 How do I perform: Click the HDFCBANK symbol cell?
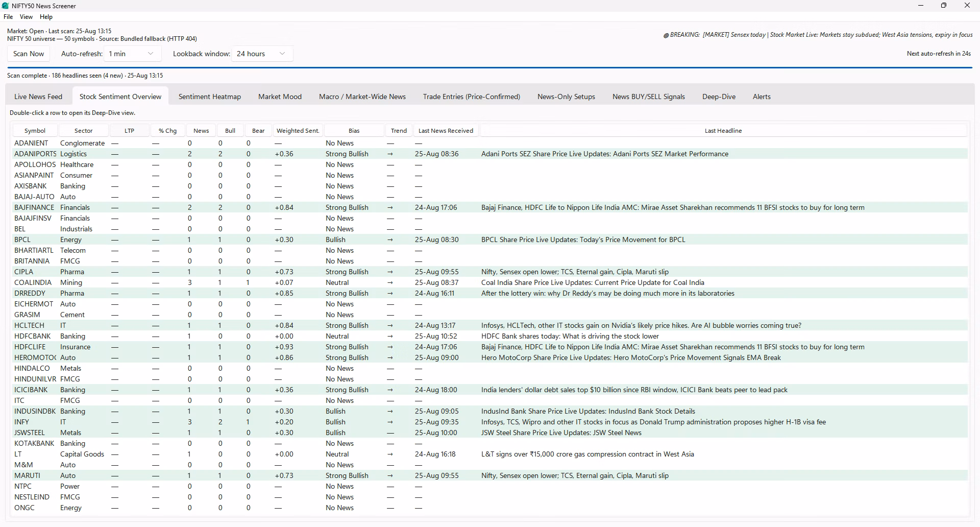[33, 336]
